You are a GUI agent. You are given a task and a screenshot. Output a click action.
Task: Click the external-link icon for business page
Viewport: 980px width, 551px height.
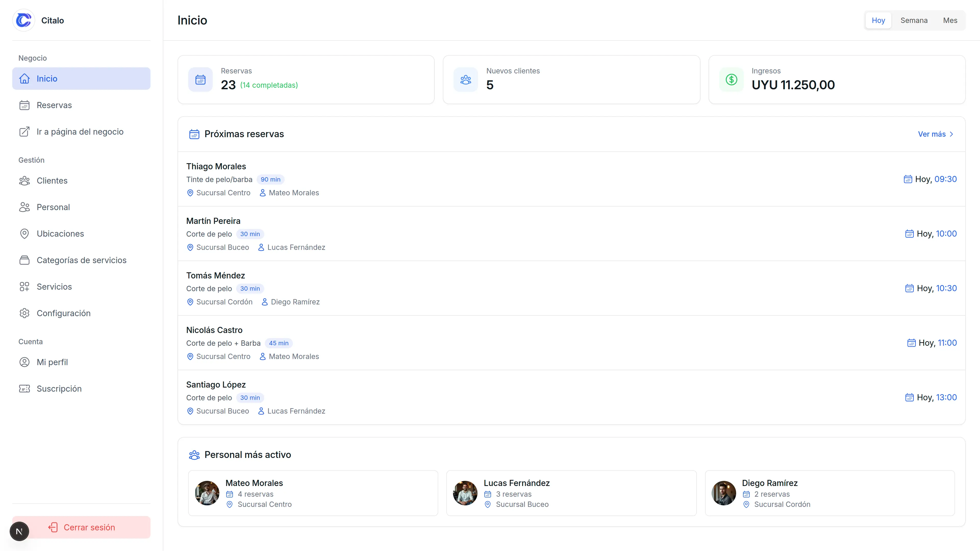pyautogui.click(x=24, y=132)
